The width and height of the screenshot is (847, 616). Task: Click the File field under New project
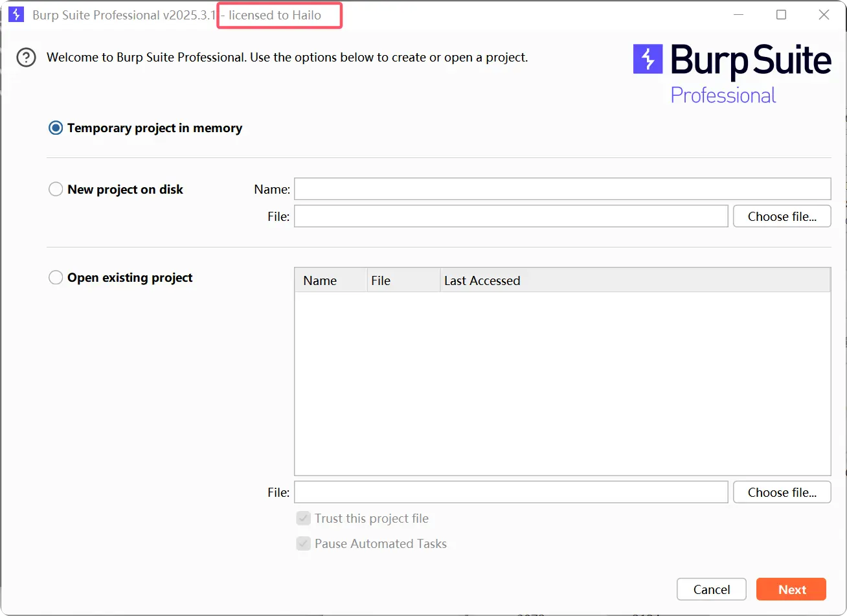coord(511,216)
